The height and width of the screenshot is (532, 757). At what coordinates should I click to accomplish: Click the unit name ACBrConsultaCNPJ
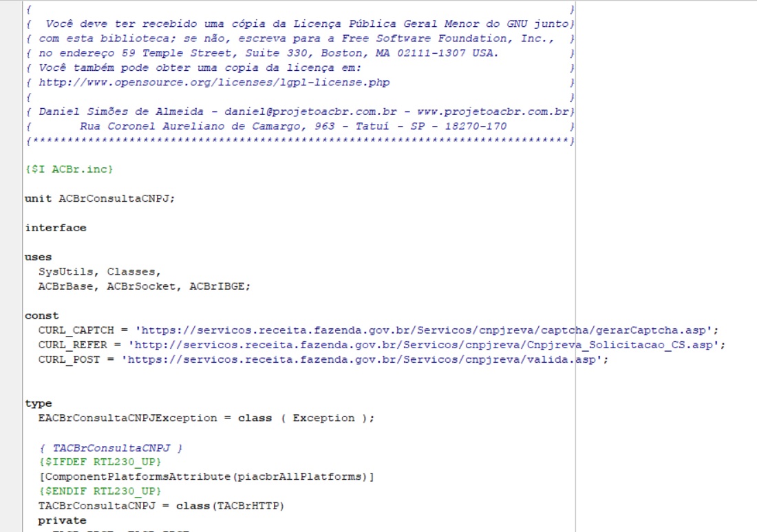coord(116,198)
